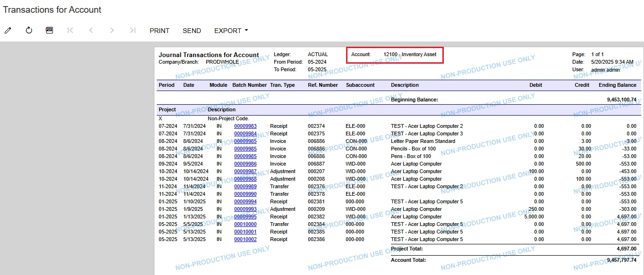Open batch number link 00010002

coord(246,239)
